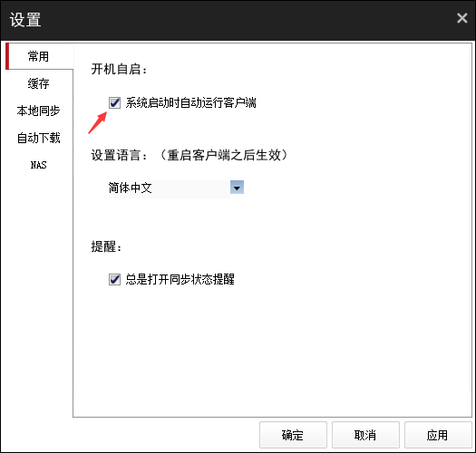Viewport: 476px width, 453px height.
Task: Open the 缓存 settings tab
Action: pyautogui.click(x=39, y=83)
